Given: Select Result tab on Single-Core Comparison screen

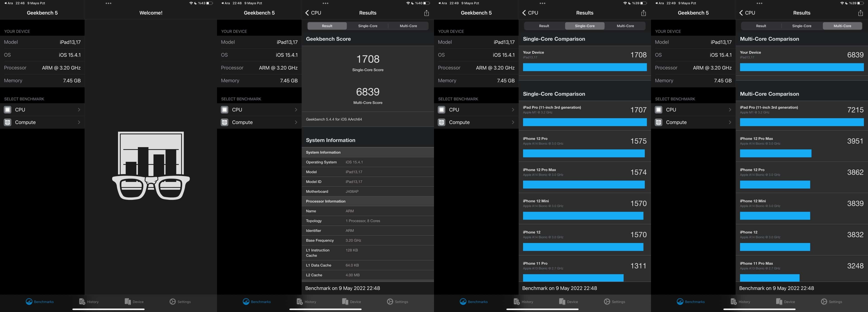Looking at the screenshot, I should [544, 26].
